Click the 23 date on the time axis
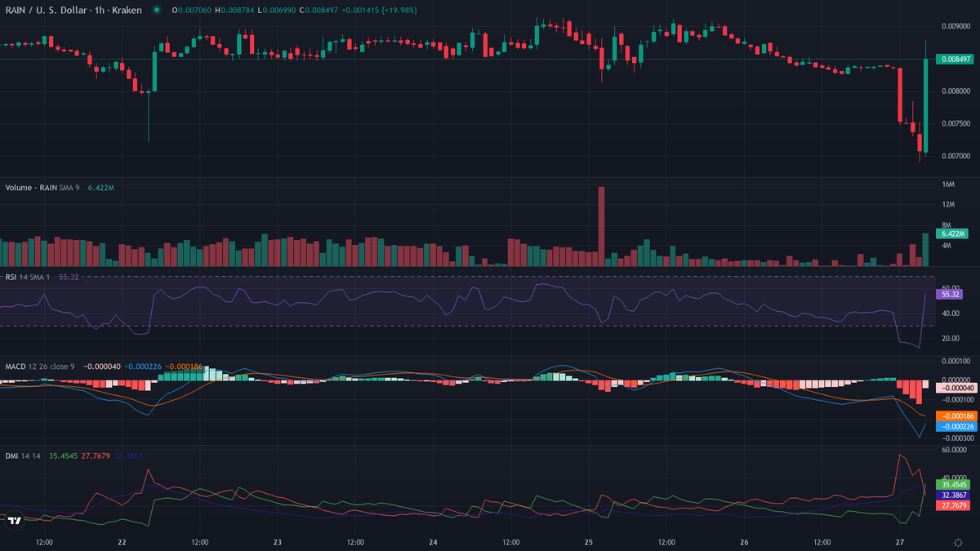 [278, 542]
